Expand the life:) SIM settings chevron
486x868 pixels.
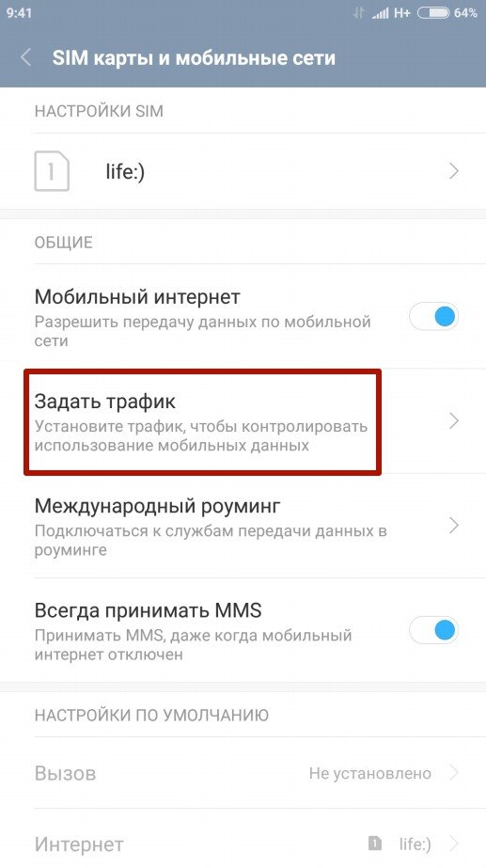pos(454,171)
